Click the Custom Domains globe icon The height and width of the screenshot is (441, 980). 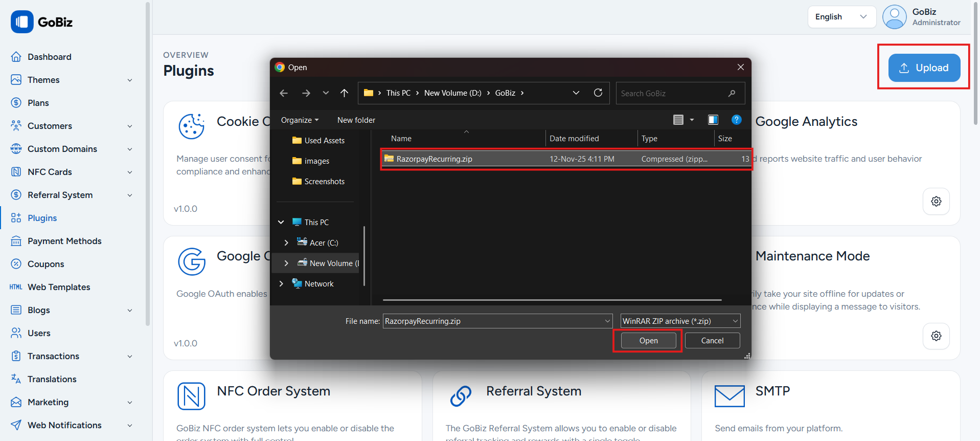(16, 149)
